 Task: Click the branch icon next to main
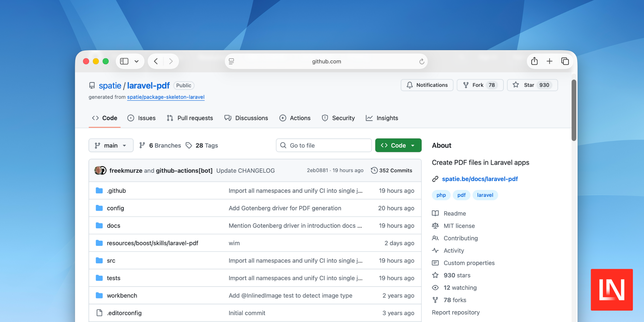click(x=98, y=145)
